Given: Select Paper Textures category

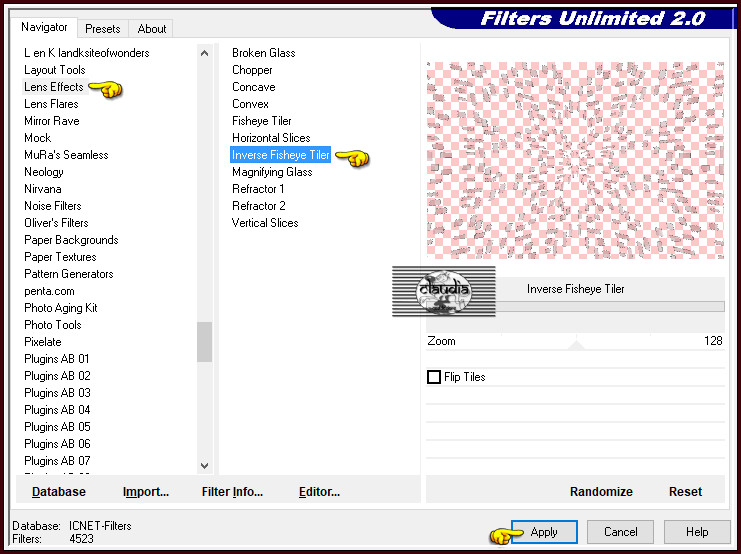Looking at the screenshot, I should pyautogui.click(x=60, y=257).
